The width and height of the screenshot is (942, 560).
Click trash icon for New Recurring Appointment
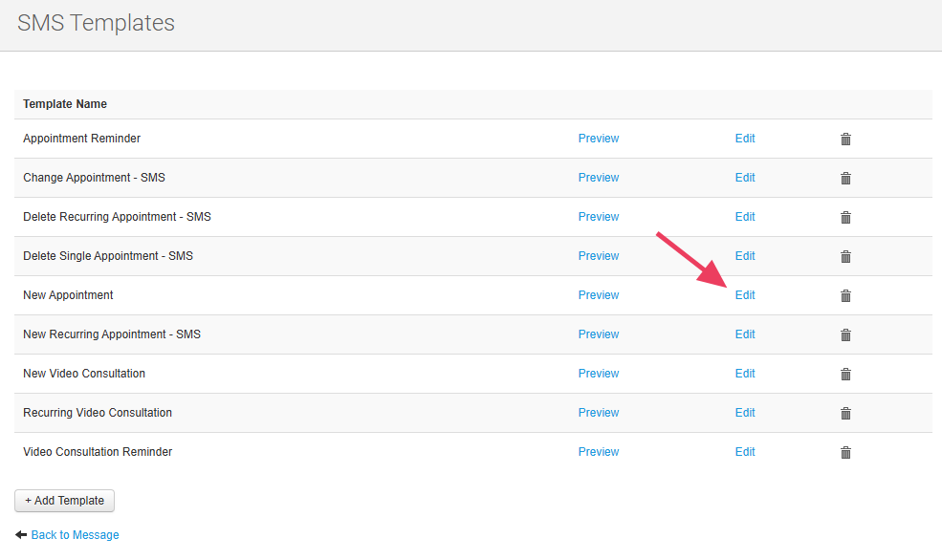[845, 335]
